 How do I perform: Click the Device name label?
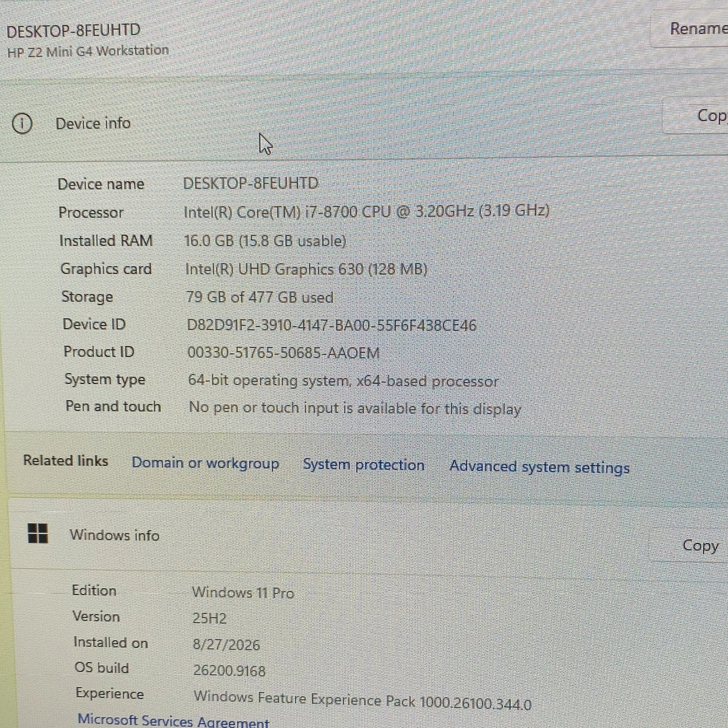click(101, 184)
